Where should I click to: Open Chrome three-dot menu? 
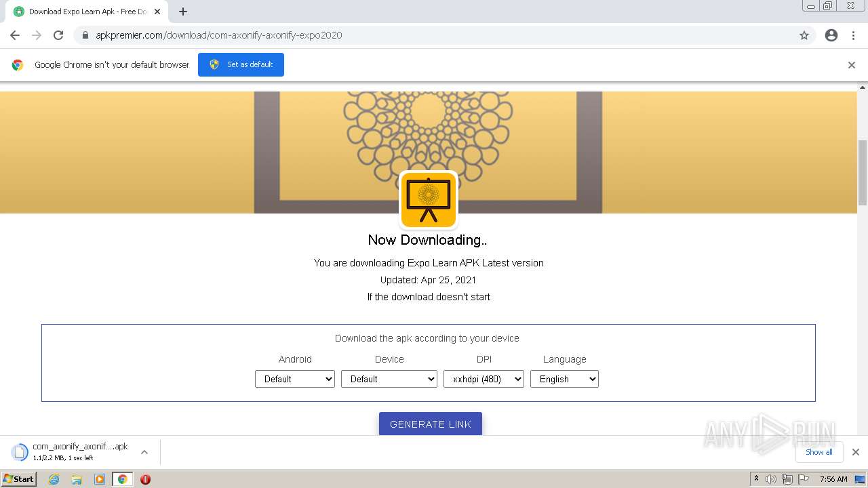coord(853,35)
